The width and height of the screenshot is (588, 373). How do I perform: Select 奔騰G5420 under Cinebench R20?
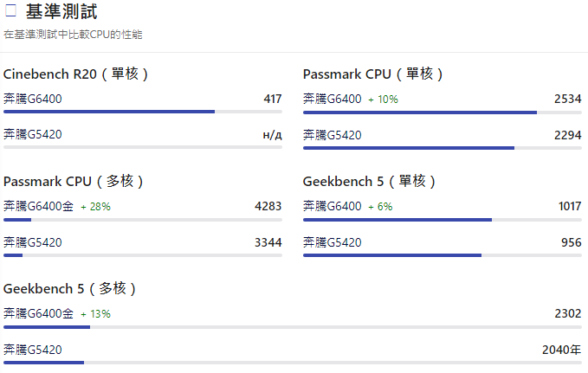click(x=33, y=134)
